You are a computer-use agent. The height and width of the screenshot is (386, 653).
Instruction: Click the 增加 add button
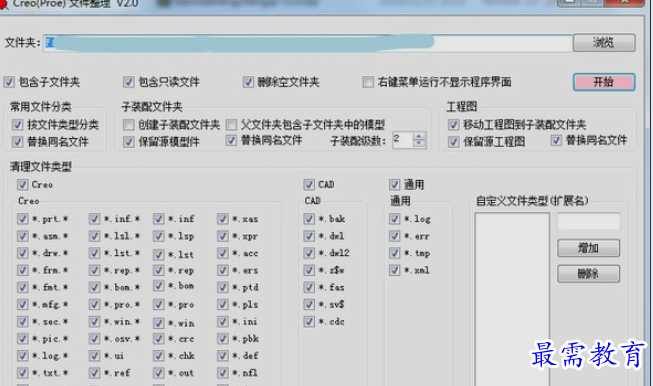click(x=588, y=248)
